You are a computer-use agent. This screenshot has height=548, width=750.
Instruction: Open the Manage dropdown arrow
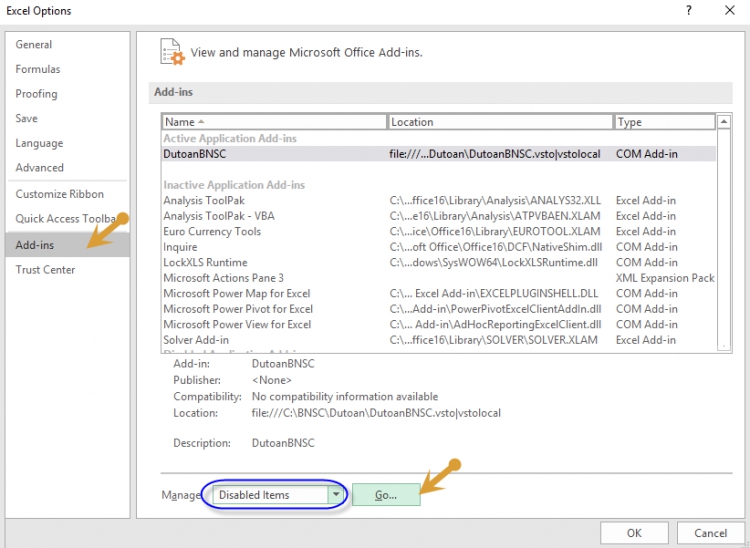coord(336,495)
